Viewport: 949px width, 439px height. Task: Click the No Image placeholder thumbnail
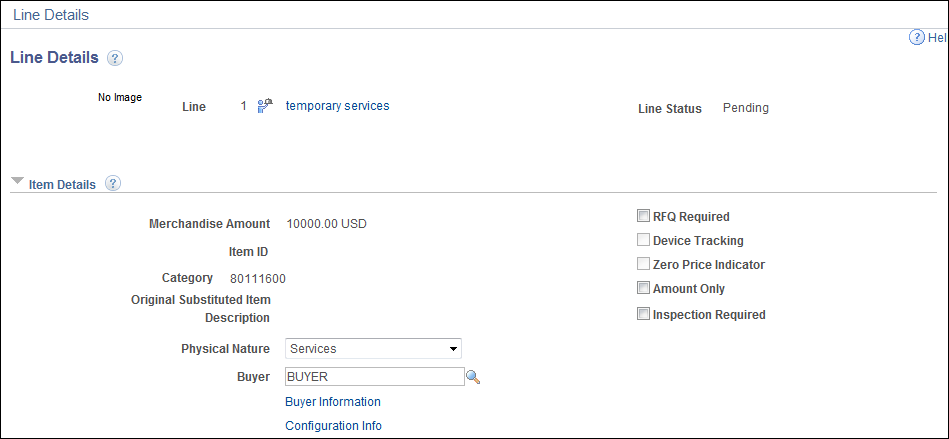coord(120,97)
